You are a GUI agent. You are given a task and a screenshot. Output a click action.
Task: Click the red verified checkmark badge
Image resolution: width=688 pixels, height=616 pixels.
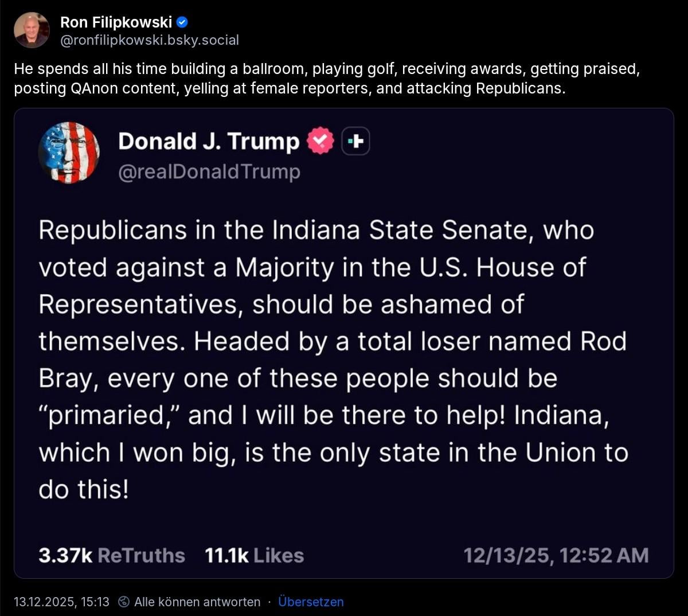point(320,141)
